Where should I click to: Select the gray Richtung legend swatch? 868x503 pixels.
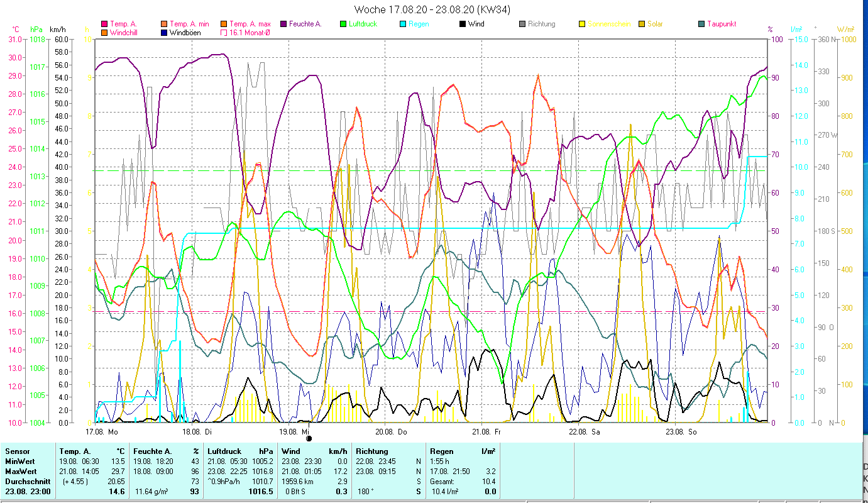click(522, 24)
